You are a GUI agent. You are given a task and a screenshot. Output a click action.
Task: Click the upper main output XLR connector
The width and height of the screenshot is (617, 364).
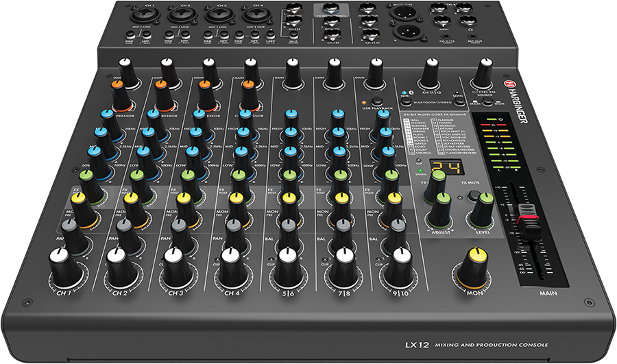point(404,13)
